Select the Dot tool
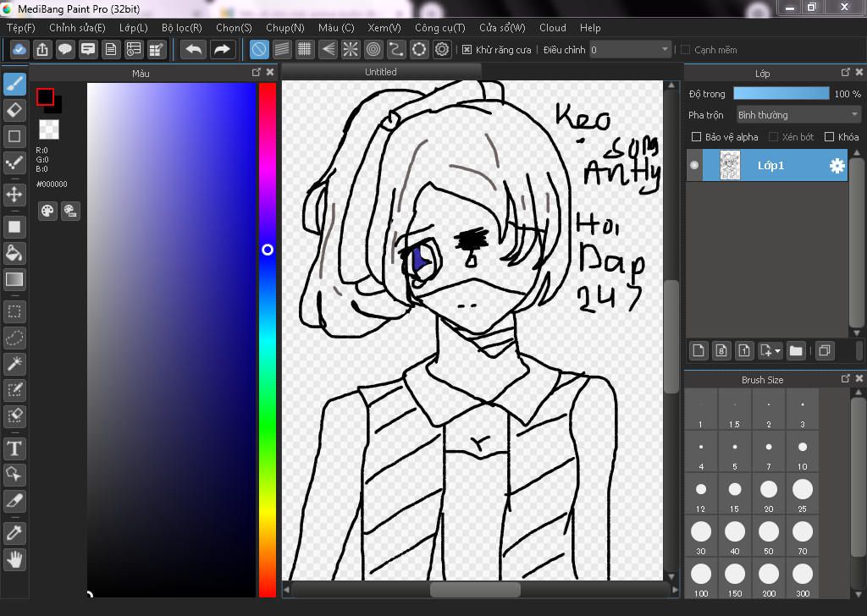Screen dimensions: 867x616 coord(15,162)
